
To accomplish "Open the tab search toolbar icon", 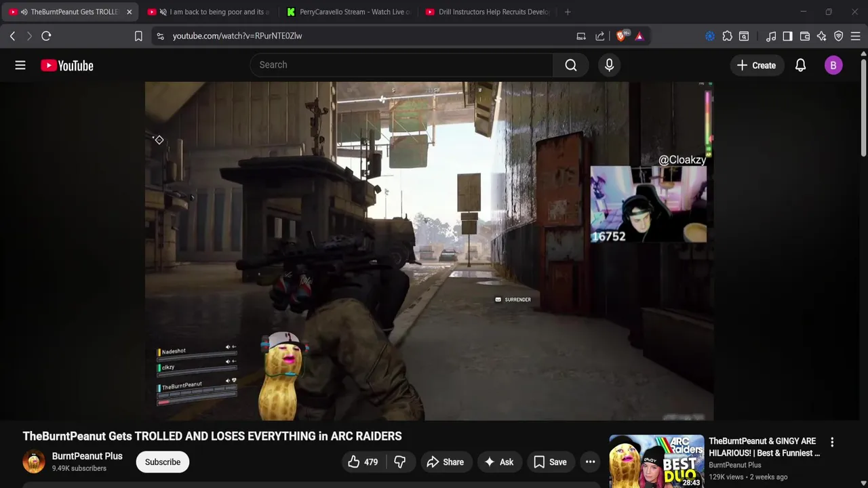I will 744,36.
